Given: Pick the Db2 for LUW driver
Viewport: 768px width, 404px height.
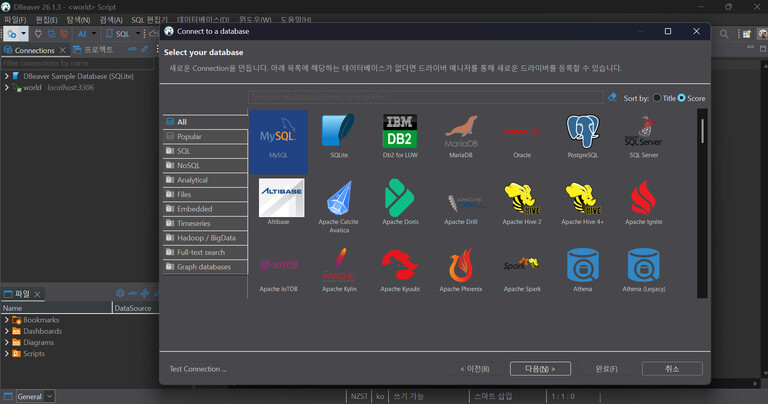Looking at the screenshot, I should 400,136.
